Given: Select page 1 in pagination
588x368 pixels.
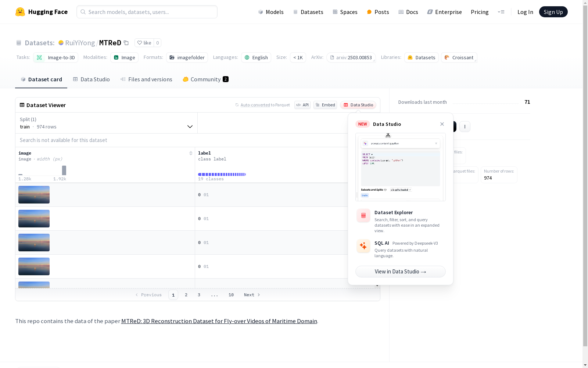Looking at the screenshot, I should [173, 295].
